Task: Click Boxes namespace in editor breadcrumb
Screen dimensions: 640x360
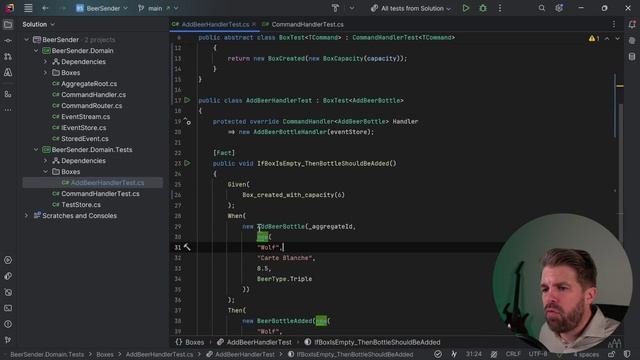Action: point(190,342)
